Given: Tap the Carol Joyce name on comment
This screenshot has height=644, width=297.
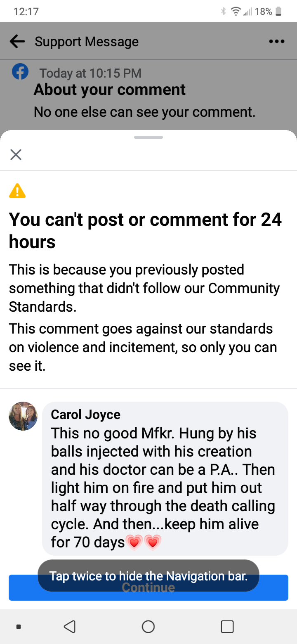Looking at the screenshot, I should [x=86, y=414].
